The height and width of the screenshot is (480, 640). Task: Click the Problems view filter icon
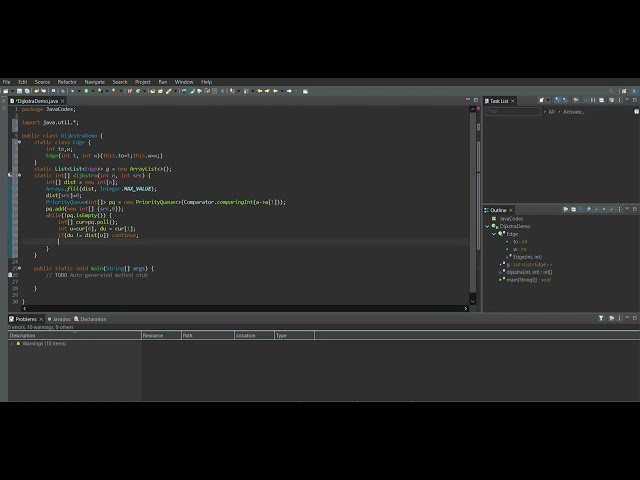(601, 318)
